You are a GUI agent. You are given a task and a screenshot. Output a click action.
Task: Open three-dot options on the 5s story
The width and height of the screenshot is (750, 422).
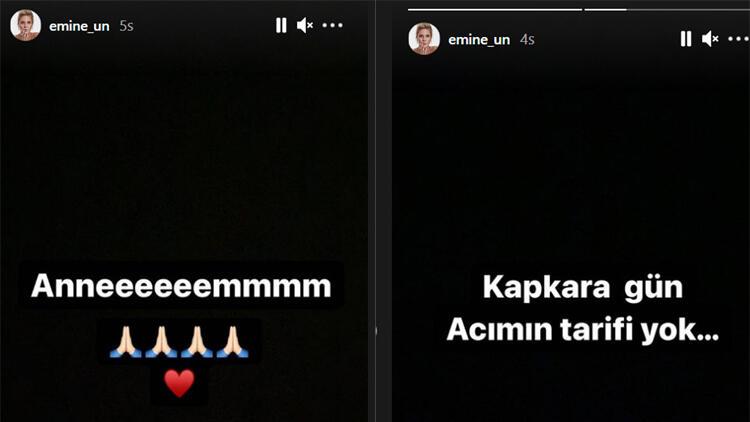tap(332, 25)
